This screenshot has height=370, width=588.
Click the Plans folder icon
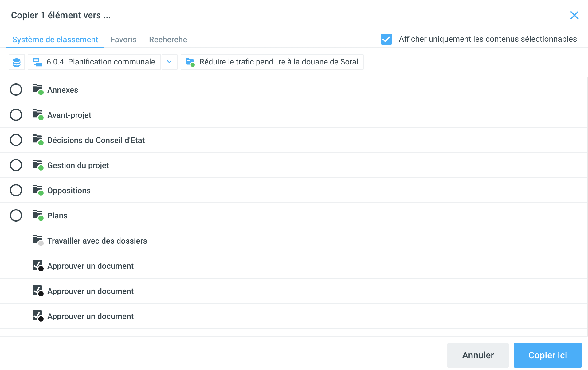37,215
